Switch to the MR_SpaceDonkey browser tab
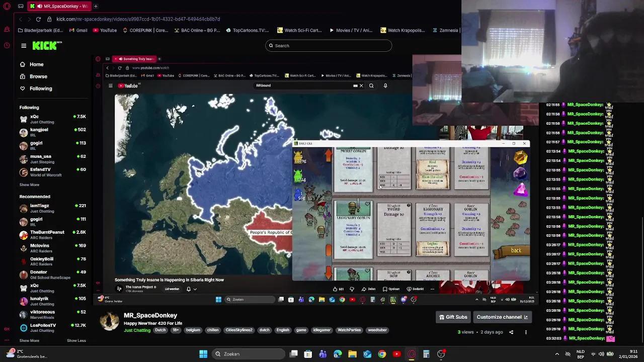644x362 pixels. coord(58,6)
